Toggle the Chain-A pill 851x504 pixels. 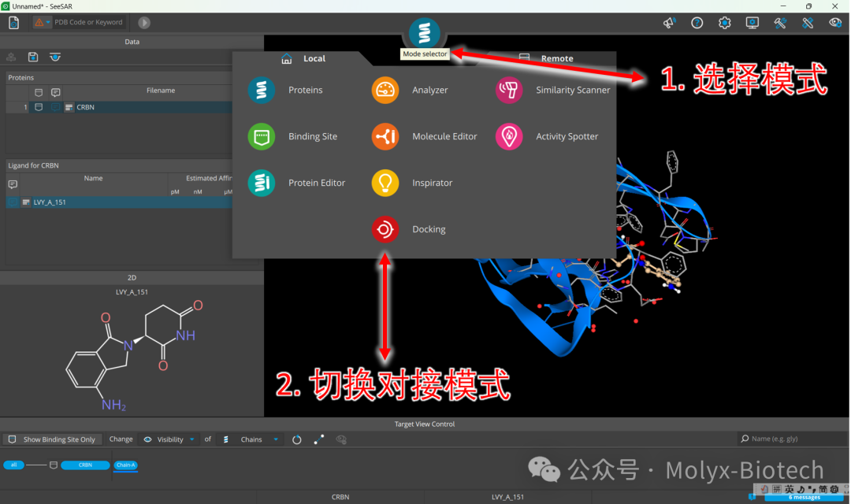tap(125, 465)
